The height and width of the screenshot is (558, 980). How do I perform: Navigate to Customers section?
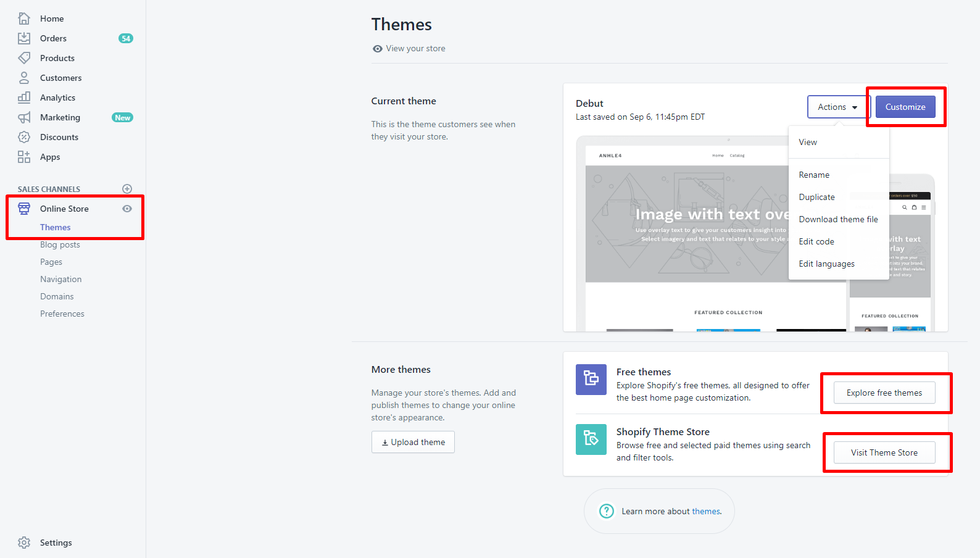(60, 78)
